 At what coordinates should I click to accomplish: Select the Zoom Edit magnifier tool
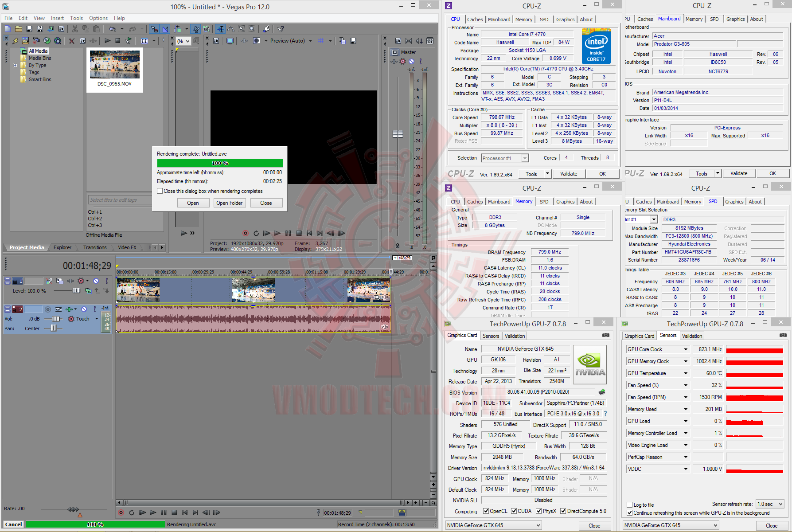click(x=252, y=29)
